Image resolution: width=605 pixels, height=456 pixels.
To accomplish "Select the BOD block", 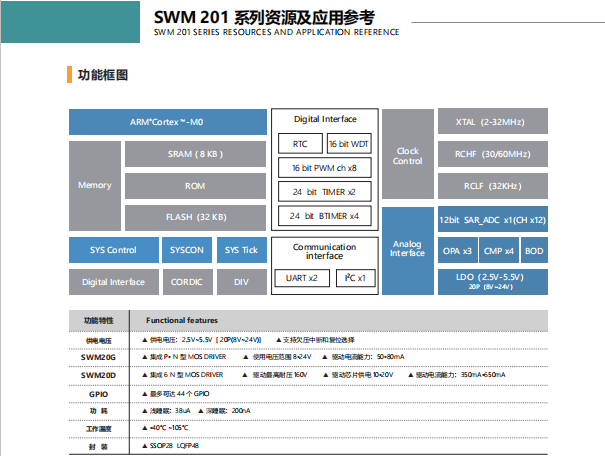I will tap(534, 250).
